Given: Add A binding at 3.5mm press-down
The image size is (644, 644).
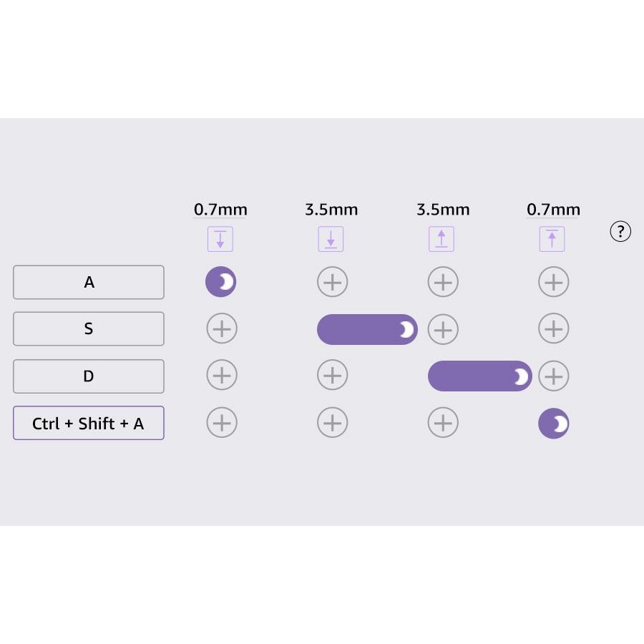Looking at the screenshot, I should (x=332, y=283).
